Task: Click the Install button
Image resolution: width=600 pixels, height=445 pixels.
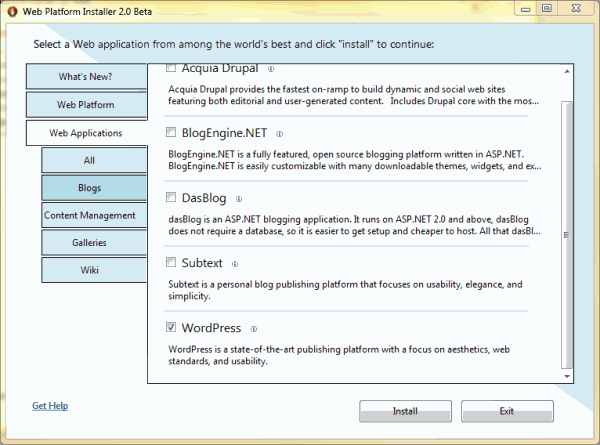Action: tap(405, 411)
